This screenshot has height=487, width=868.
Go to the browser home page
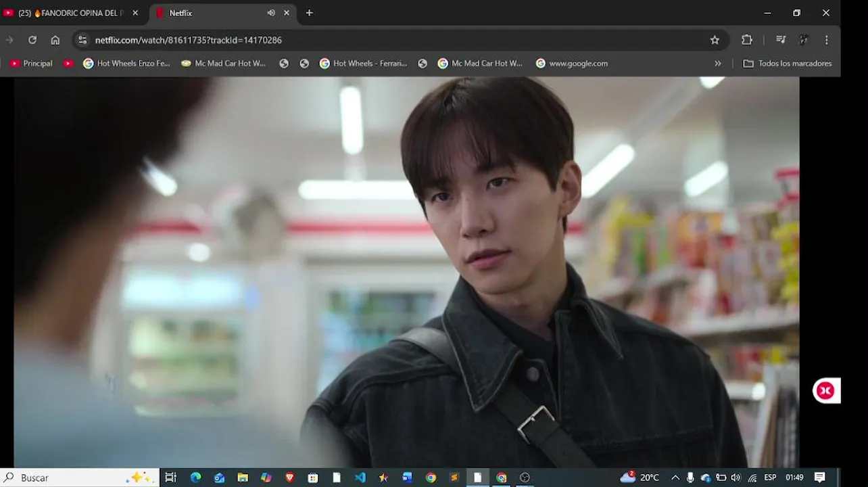55,40
